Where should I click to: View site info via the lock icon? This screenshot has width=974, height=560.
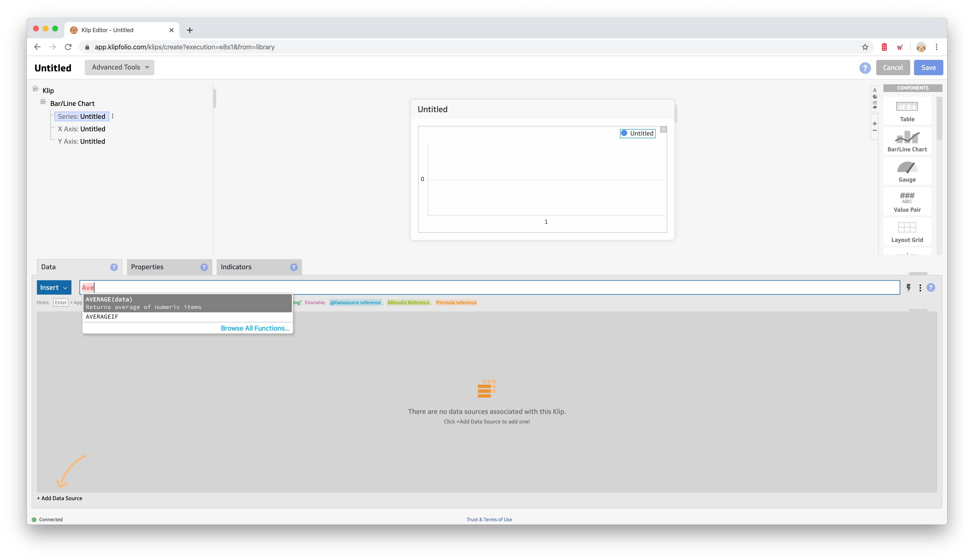(87, 47)
